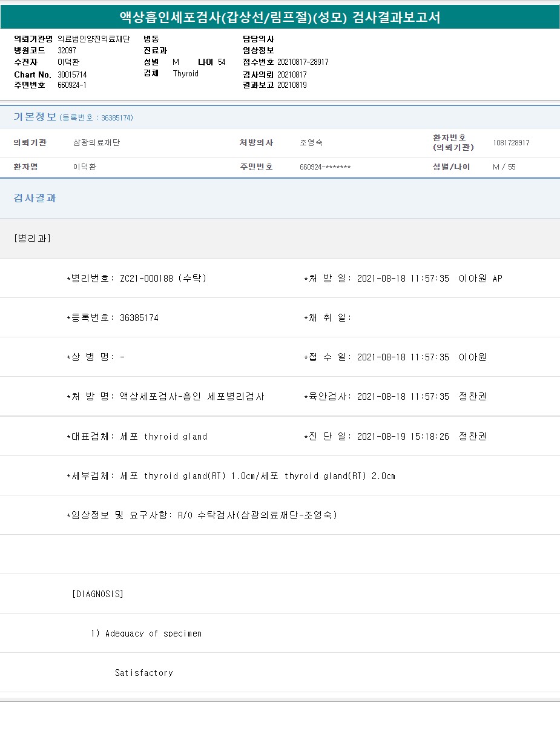The width and height of the screenshot is (560, 751).
Task: Click the [병리과] section label
Action: (x=32, y=238)
